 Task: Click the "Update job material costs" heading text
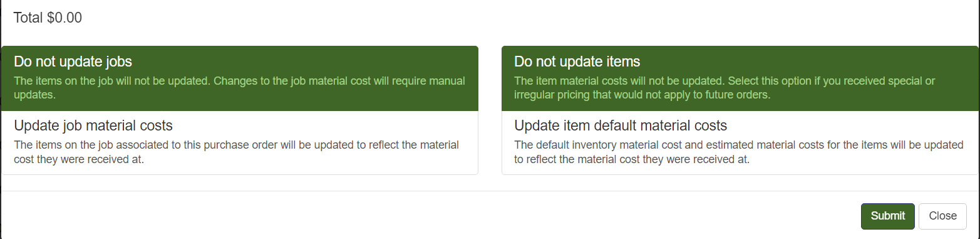(93, 125)
